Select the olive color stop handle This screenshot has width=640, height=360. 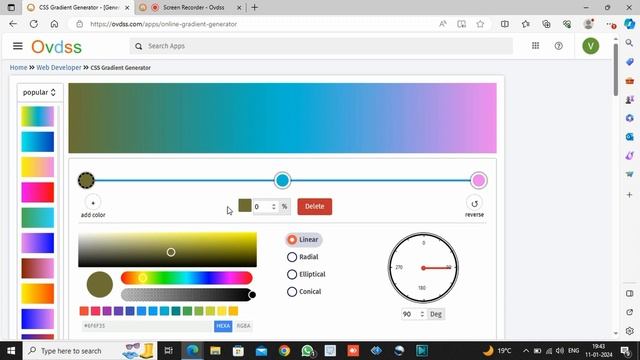click(x=86, y=180)
